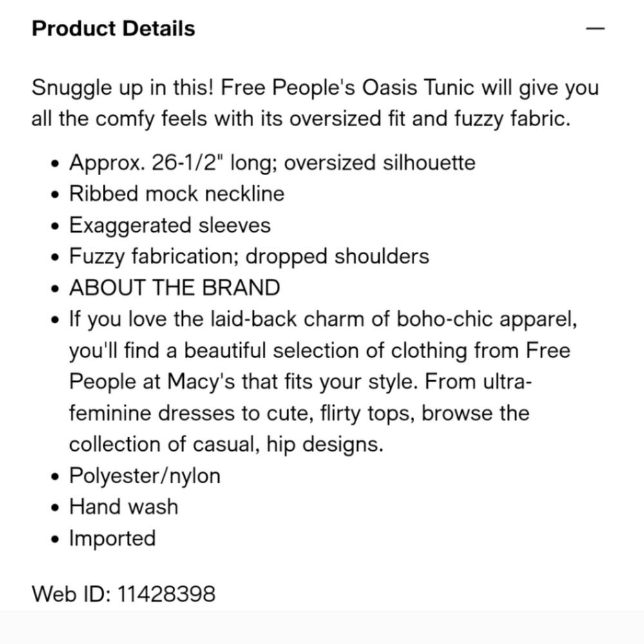Collapse Product Details using the minus icon
The width and height of the screenshot is (644, 644).
click(595, 28)
